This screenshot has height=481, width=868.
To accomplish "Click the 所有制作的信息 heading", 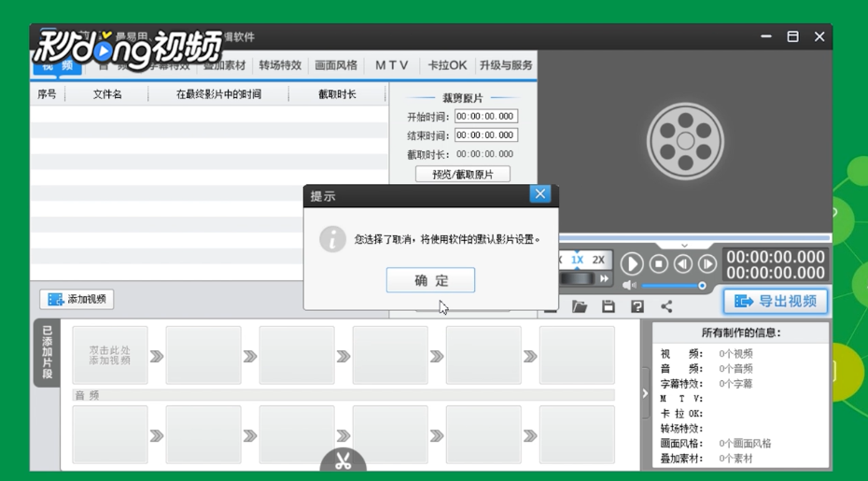I will coord(741,333).
